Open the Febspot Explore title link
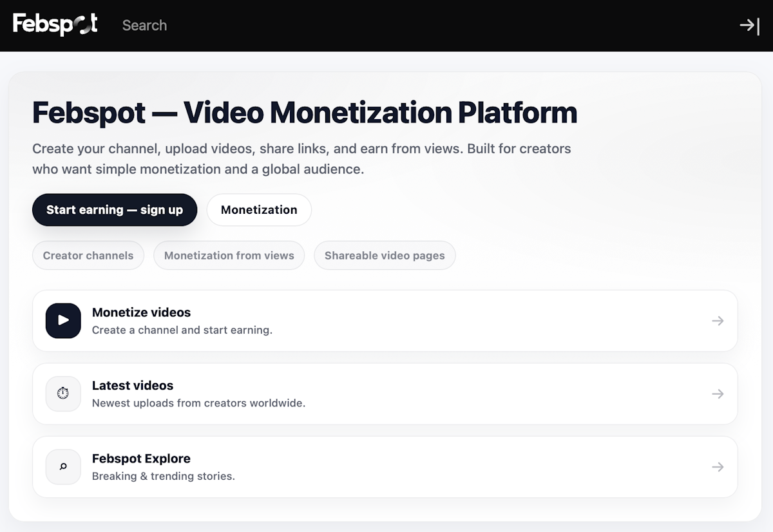 pyautogui.click(x=141, y=459)
